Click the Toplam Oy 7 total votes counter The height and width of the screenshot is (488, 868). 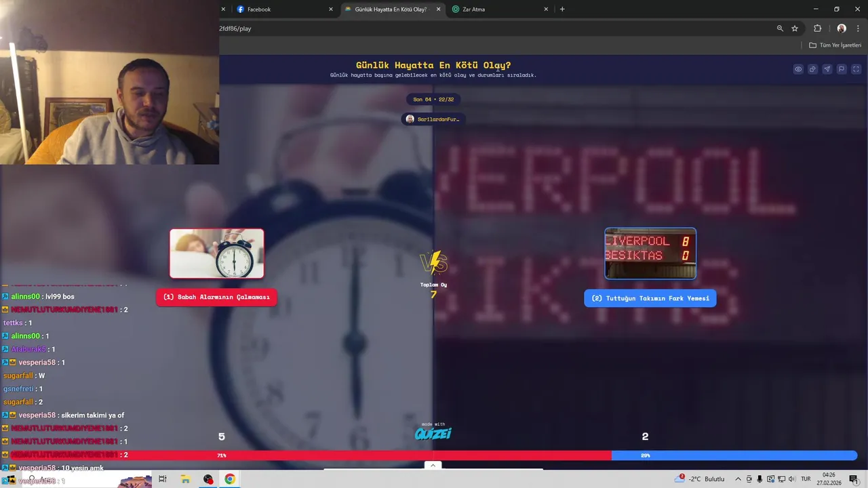433,290
